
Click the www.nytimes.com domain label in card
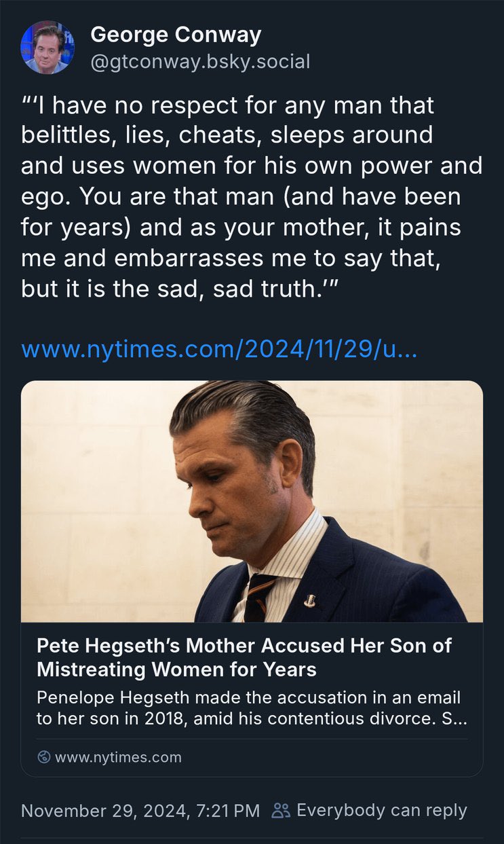click(118, 757)
